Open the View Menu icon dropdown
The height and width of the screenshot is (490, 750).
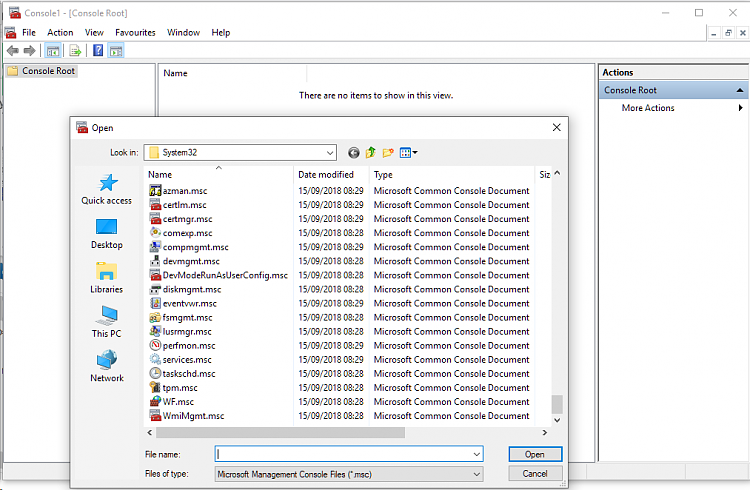[x=408, y=153]
